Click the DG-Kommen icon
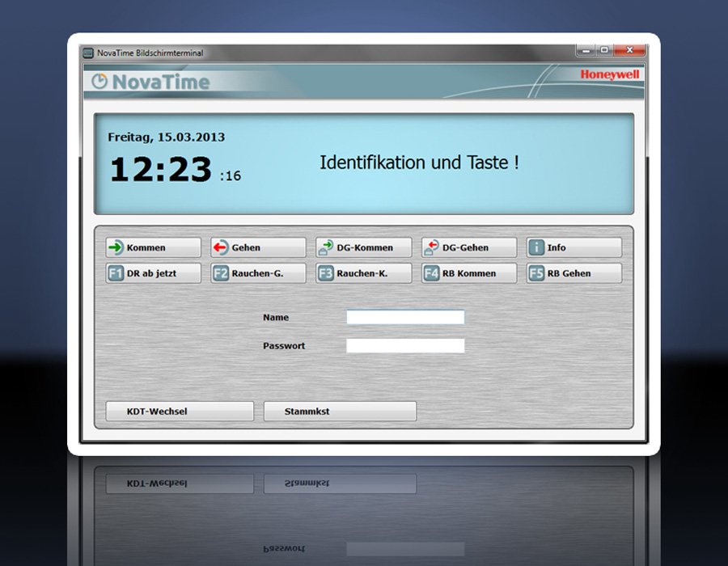Viewport: 728px width, 566px height. 326,247
